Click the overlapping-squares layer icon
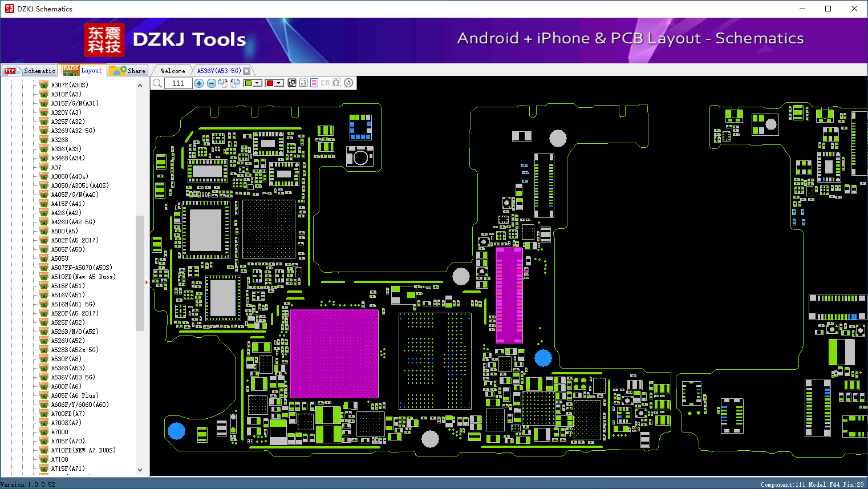Viewport: 868px width, 489px height. [x=292, y=83]
